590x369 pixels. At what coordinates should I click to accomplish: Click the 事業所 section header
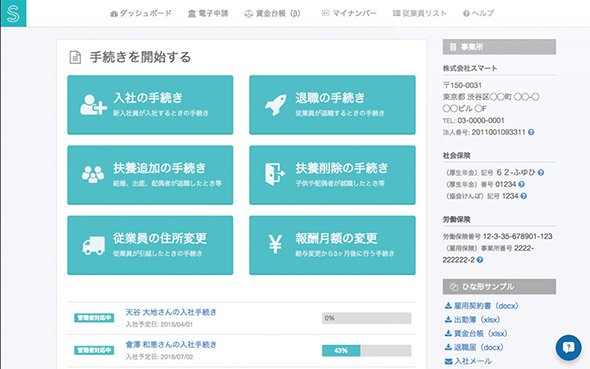pos(499,47)
